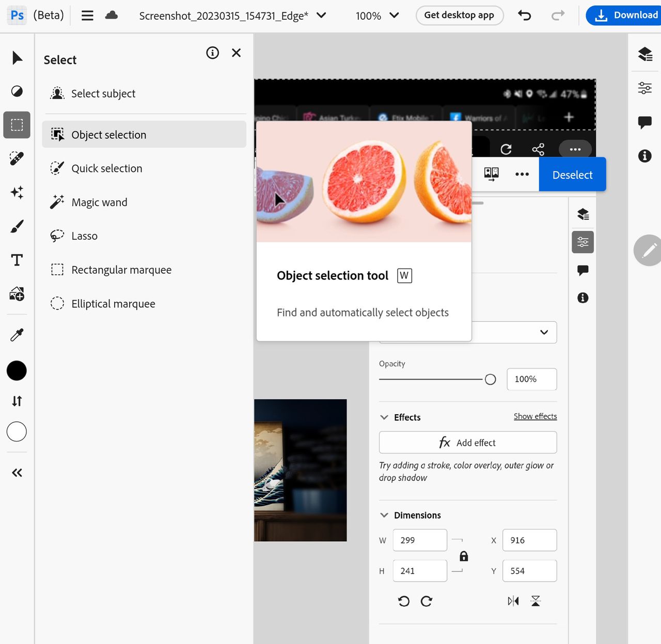
Task: Choose the healing bandage retouch tool
Action: [17, 159]
